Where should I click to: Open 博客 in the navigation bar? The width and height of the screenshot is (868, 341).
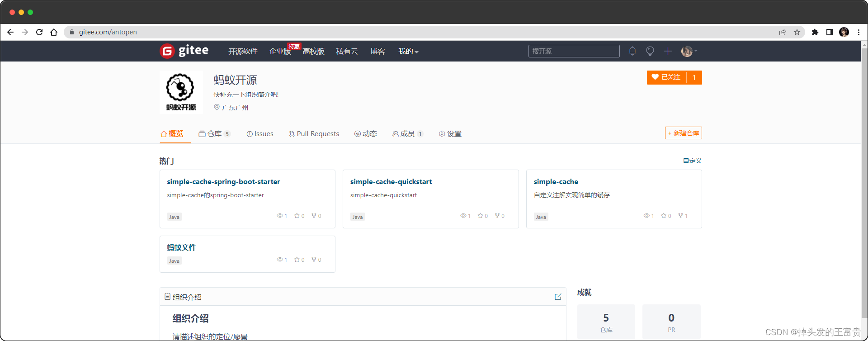(x=377, y=52)
